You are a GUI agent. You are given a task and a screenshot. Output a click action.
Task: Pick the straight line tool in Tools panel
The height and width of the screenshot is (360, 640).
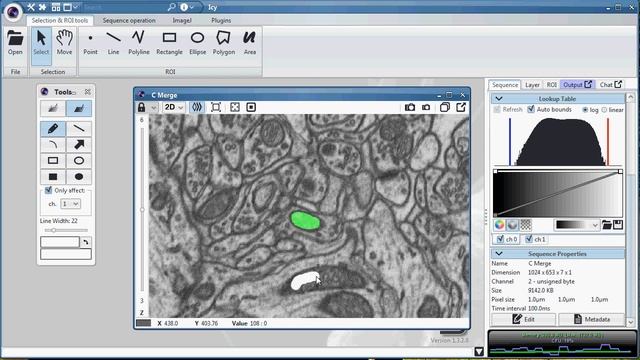click(x=79, y=129)
